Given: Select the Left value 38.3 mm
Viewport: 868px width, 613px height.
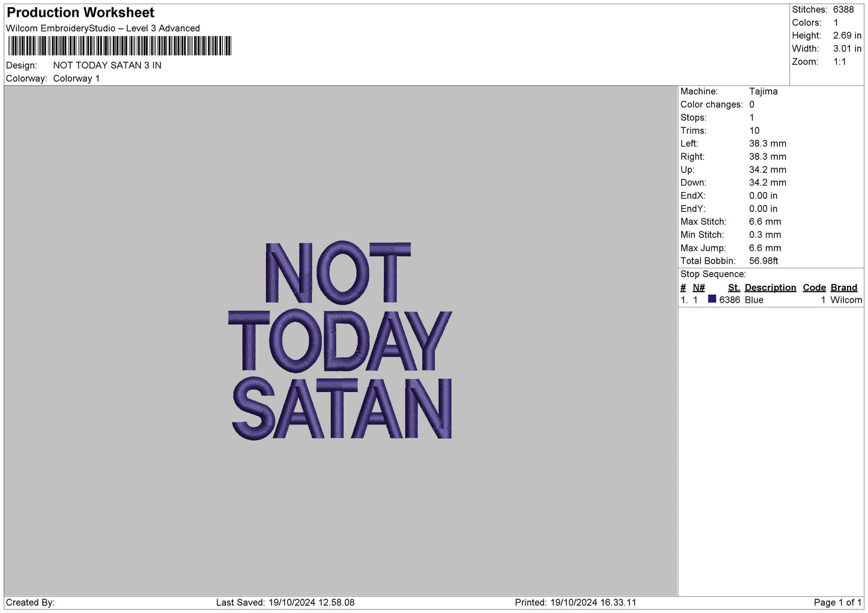Looking at the screenshot, I should pyautogui.click(x=768, y=143).
